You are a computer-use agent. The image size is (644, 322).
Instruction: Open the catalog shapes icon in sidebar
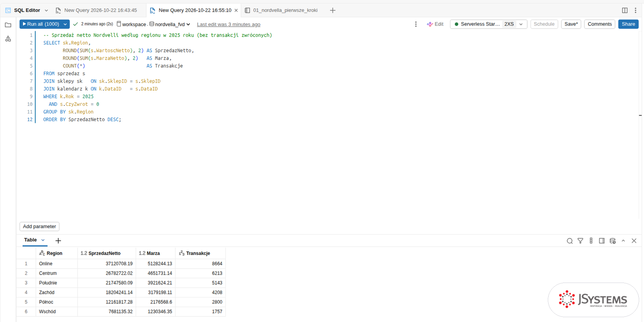tap(8, 39)
